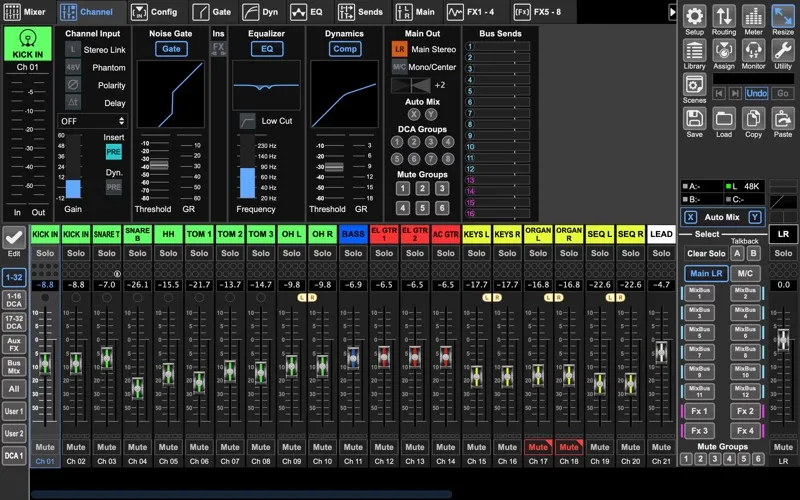The height and width of the screenshot is (500, 800).
Task: Click the LR master fader
Action: tap(783, 339)
